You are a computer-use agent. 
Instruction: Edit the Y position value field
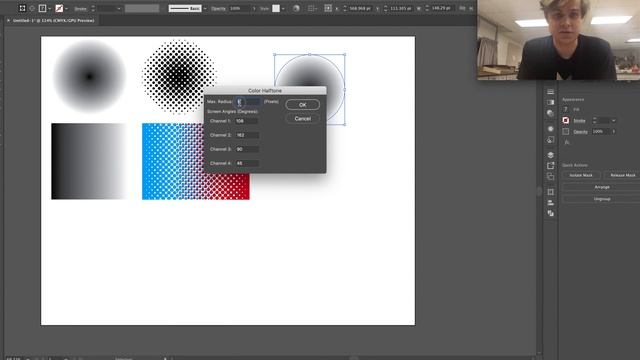coord(400,8)
